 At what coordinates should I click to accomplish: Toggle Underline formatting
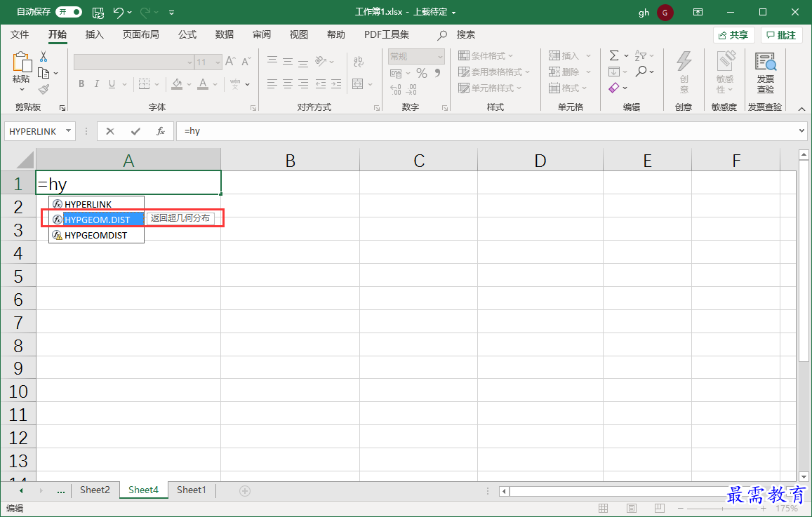pos(112,84)
